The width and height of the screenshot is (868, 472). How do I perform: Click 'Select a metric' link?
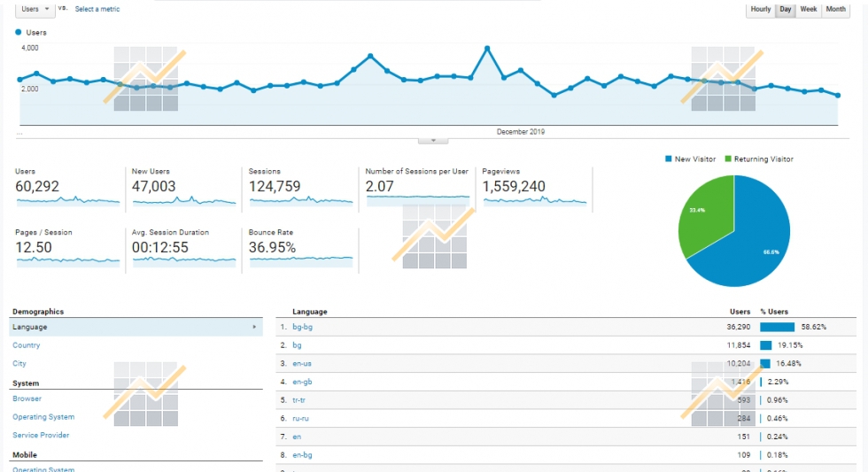point(97,10)
